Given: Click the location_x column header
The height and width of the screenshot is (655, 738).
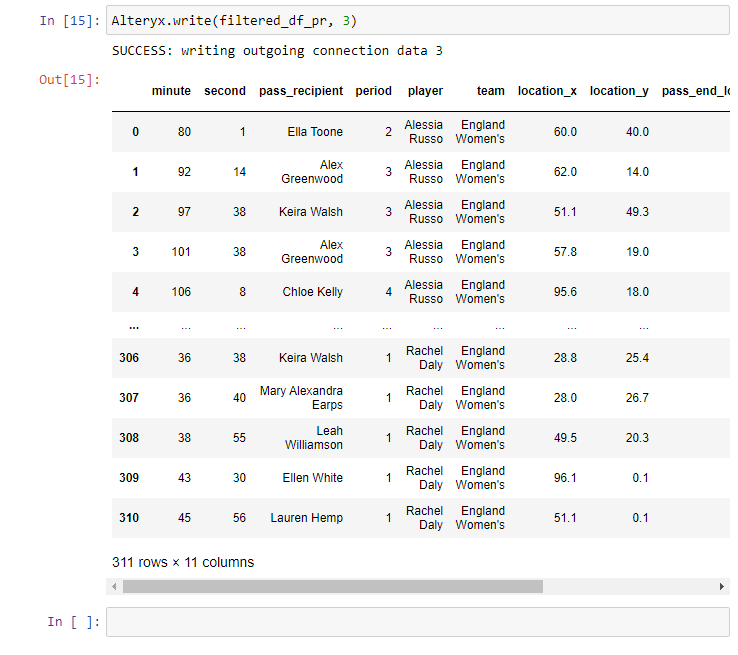Looking at the screenshot, I should tap(547, 91).
